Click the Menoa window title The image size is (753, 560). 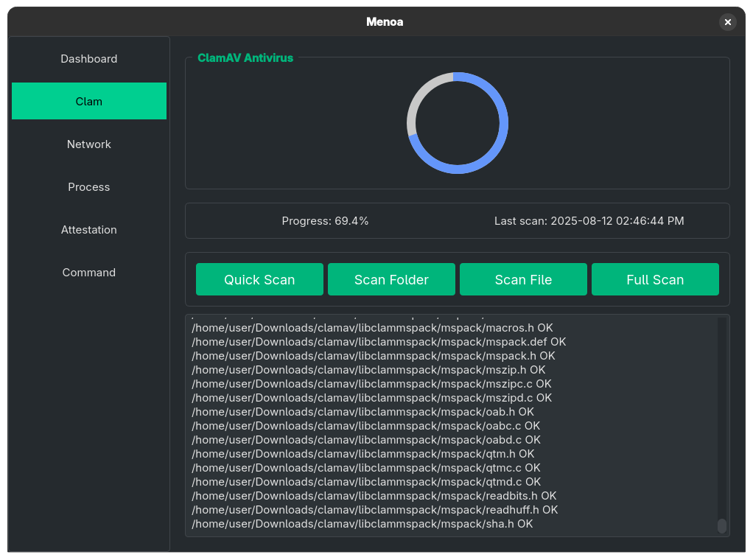385,21
